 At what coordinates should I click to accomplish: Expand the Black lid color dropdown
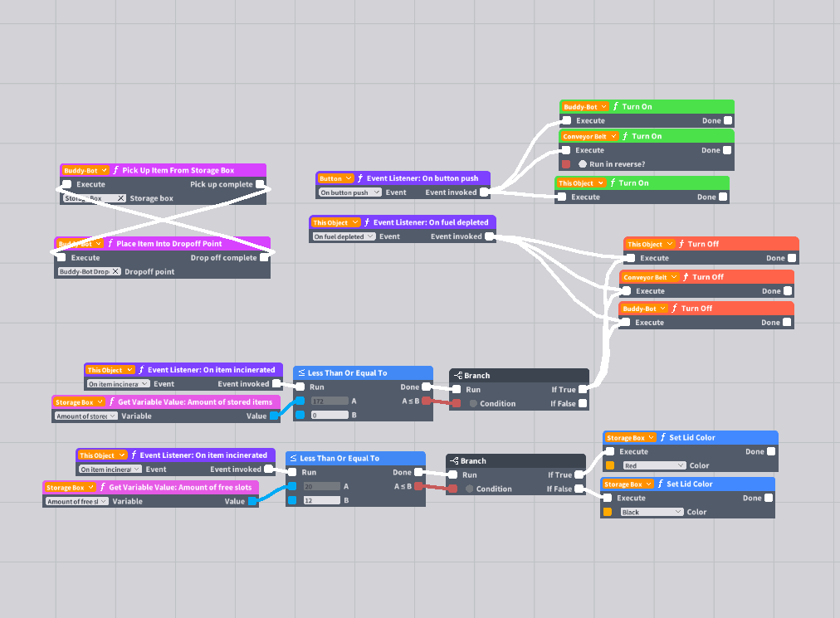click(652, 512)
